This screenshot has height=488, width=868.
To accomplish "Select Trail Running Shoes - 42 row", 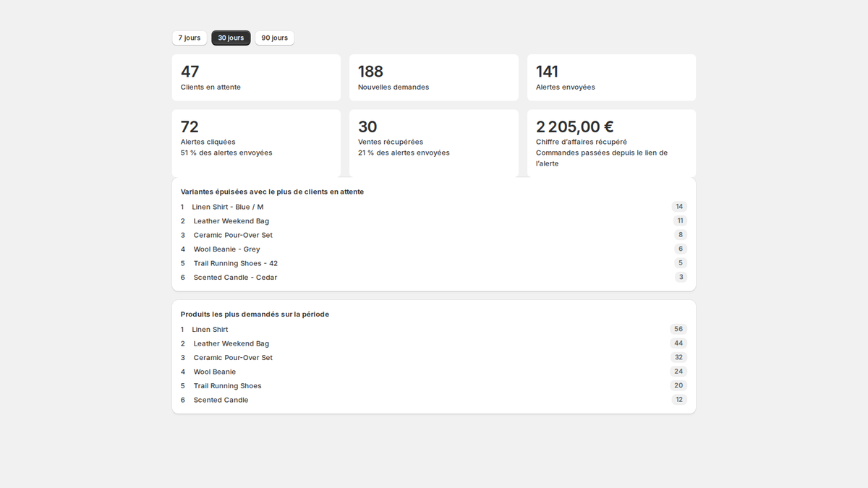I will pyautogui.click(x=434, y=263).
